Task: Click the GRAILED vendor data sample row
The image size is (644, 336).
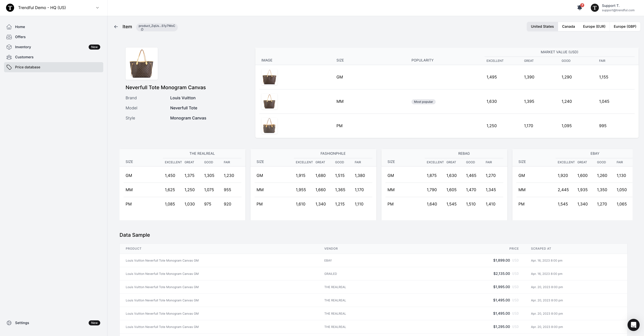Action: pos(373,274)
